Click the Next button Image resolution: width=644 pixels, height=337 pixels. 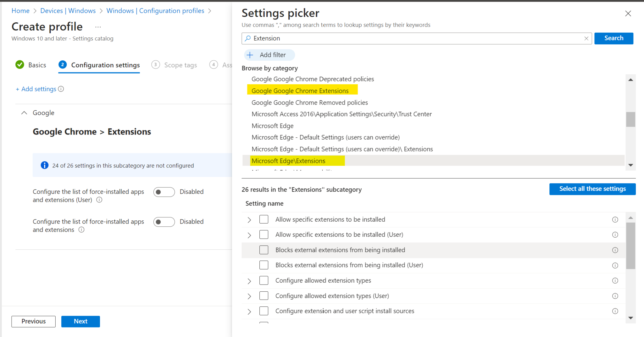point(80,321)
